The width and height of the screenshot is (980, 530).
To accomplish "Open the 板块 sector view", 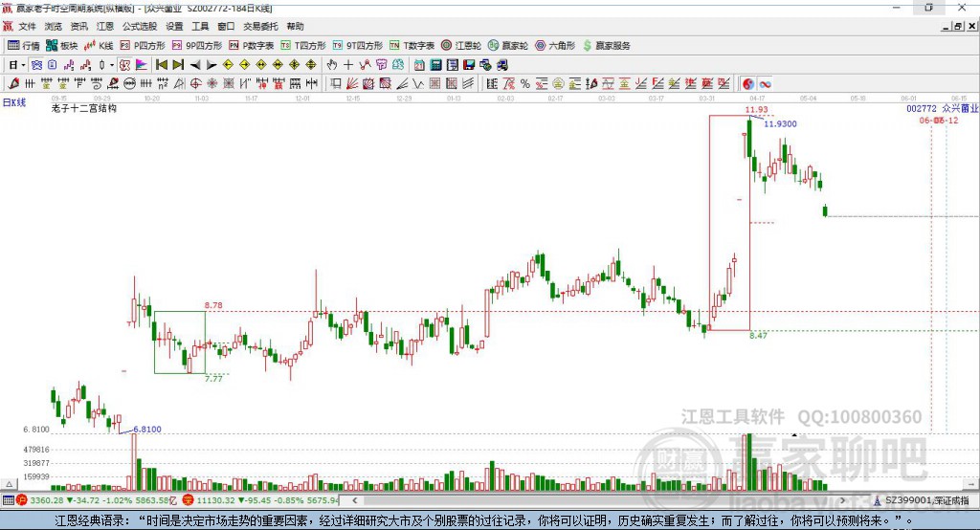I will click(61, 46).
